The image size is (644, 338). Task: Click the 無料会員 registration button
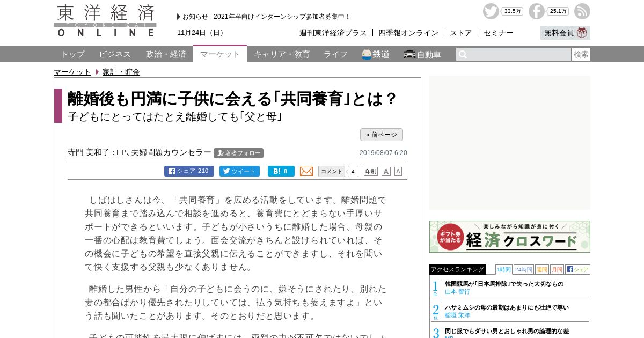[x=565, y=33]
